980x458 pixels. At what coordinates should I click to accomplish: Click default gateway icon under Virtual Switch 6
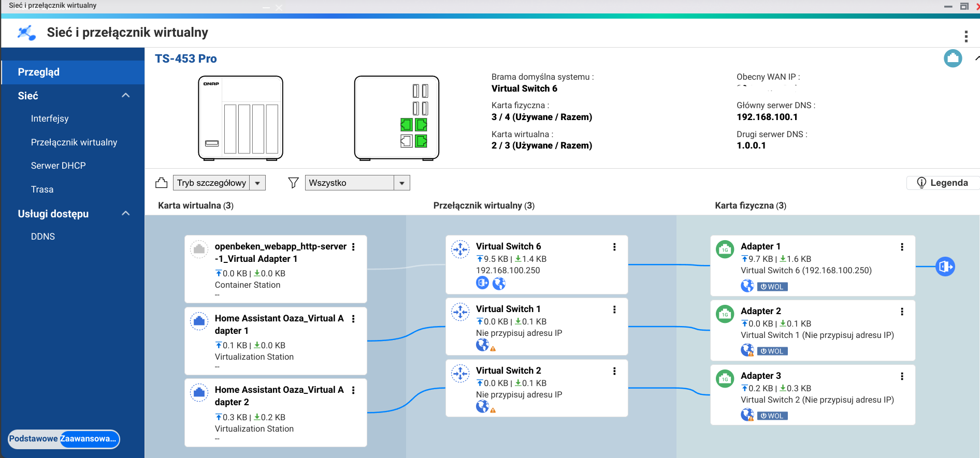tap(482, 283)
